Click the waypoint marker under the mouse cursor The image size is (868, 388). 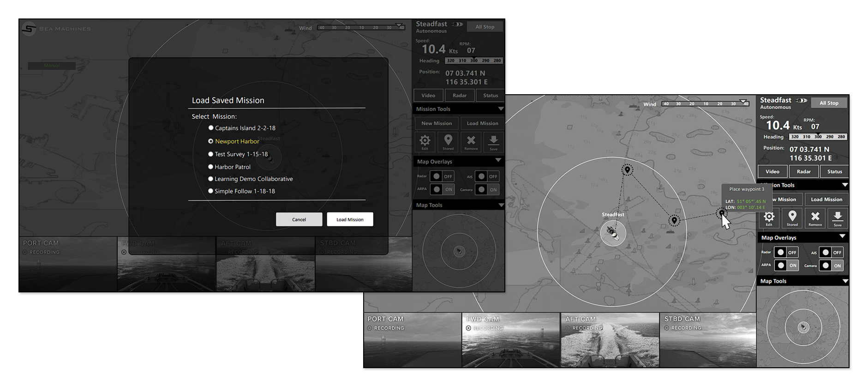pyautogui.click(x=722, y=213)
